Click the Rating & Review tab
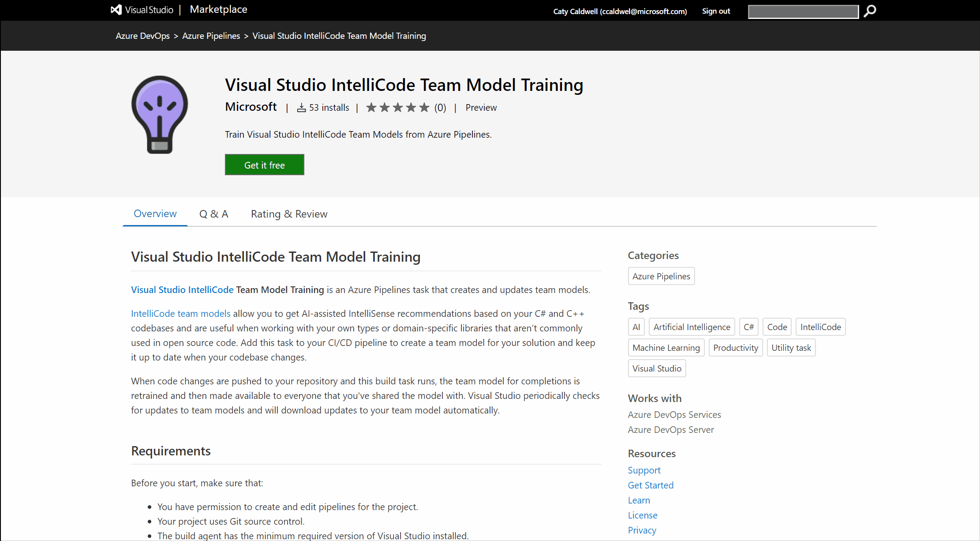This screenshot has width=980, height=541. click(289, 214)
